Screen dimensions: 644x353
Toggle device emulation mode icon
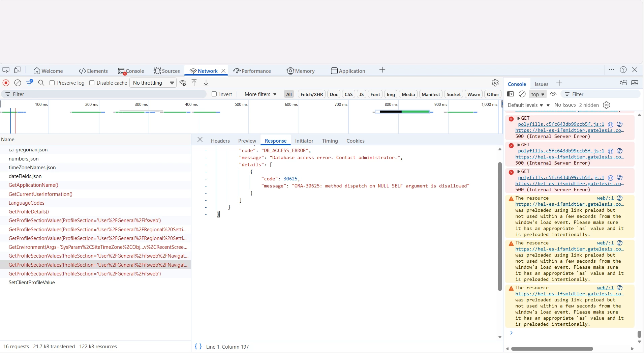[x=18, y=70]
